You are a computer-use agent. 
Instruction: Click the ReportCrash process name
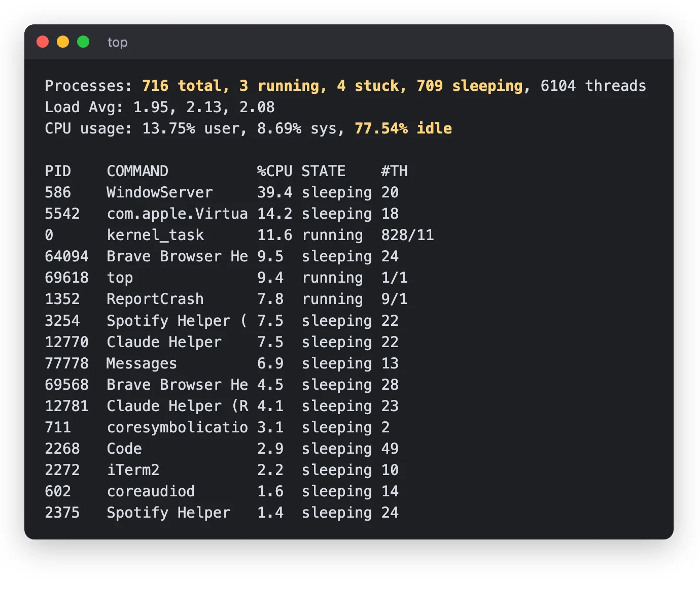(x=155, y=299)
